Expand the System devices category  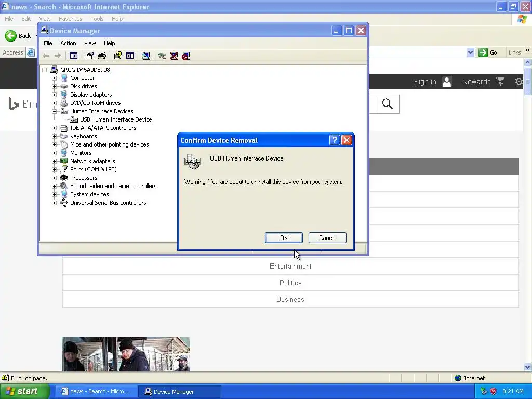coord(54,194)
